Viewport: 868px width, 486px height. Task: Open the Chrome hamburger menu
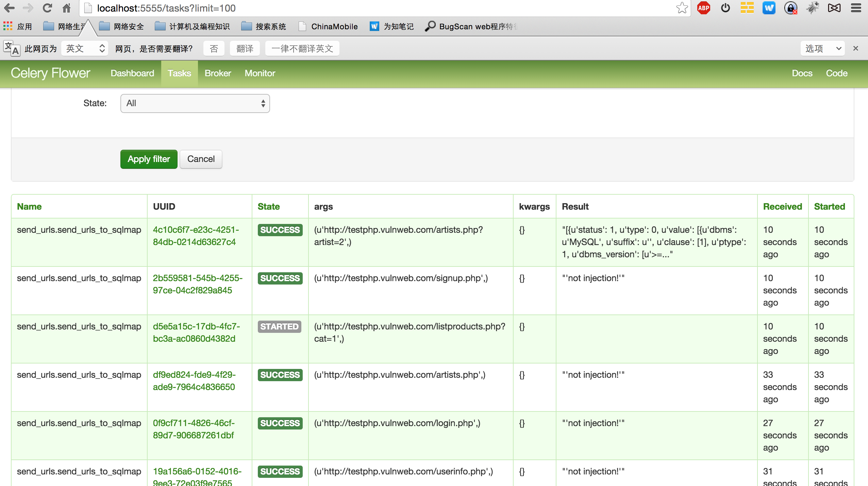pos(856,8)
